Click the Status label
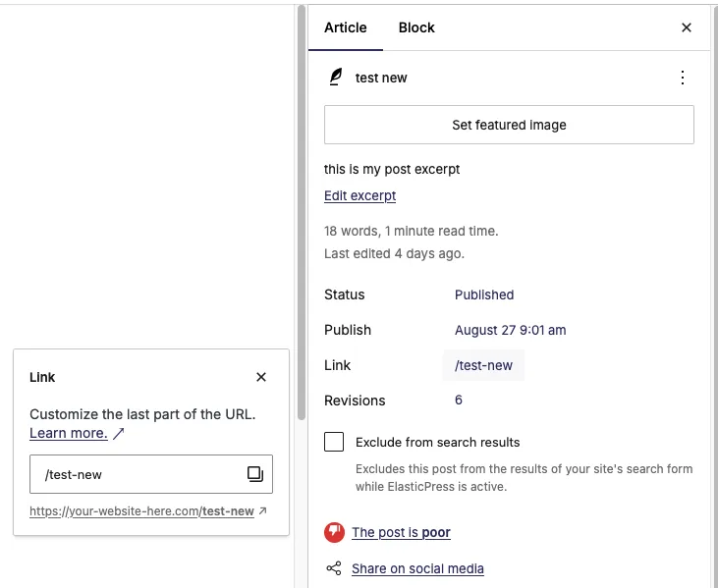 coord(345,294)
